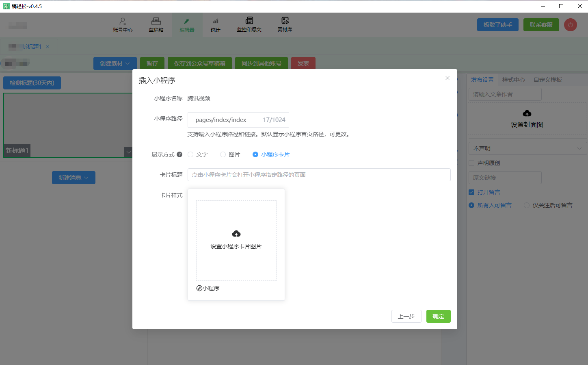Open the 监控和爆文 monitoring icon
Viewport: 588px width, 365px height.
(x=249, y=21)
